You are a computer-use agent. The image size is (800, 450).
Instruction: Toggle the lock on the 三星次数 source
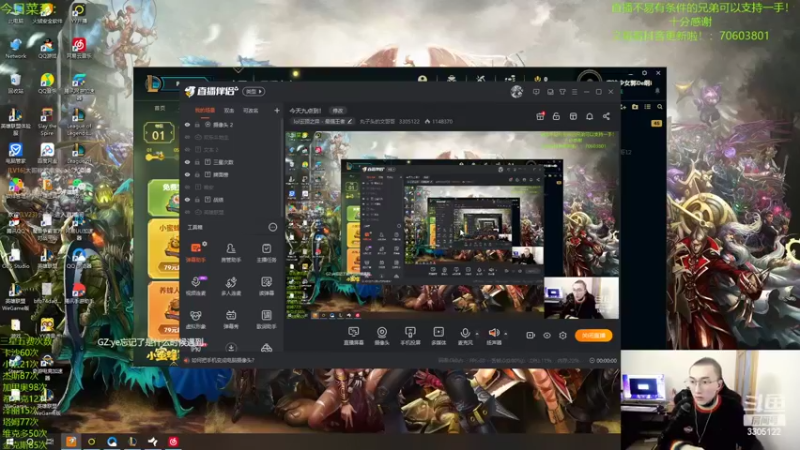pos(197,162)
